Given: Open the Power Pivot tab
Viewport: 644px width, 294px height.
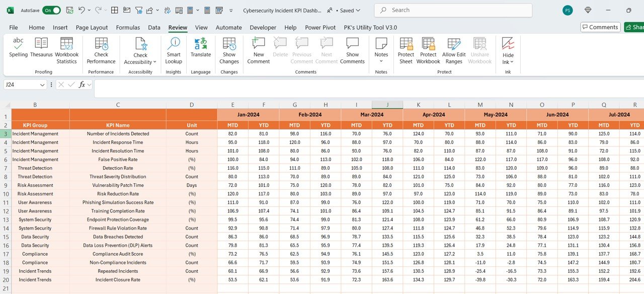Looking at the screenshot, I should point(320,28).
